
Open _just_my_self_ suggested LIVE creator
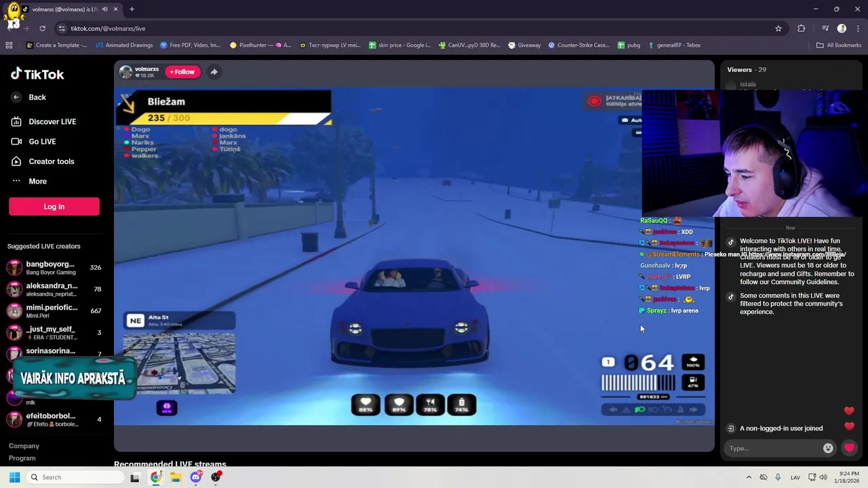(x=54, y=333)
